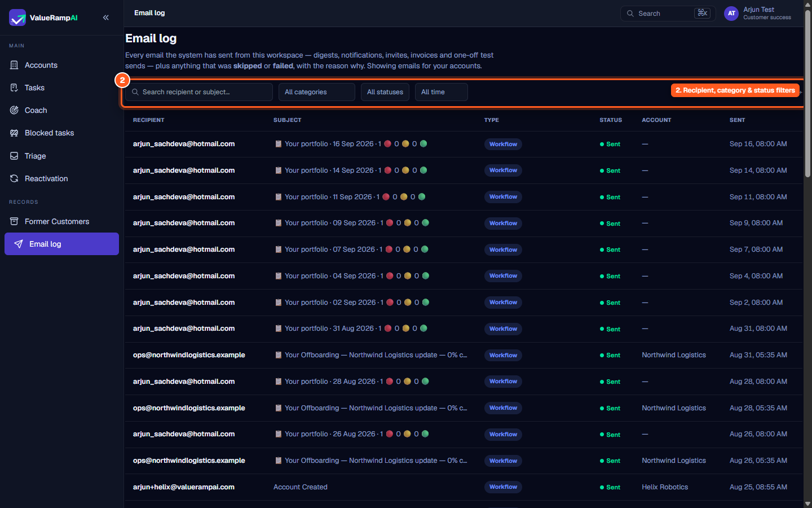Open Helix Robotics account link
Image resolution: width=812 pixels, height=508 pixels.
[x=665, y=487]
